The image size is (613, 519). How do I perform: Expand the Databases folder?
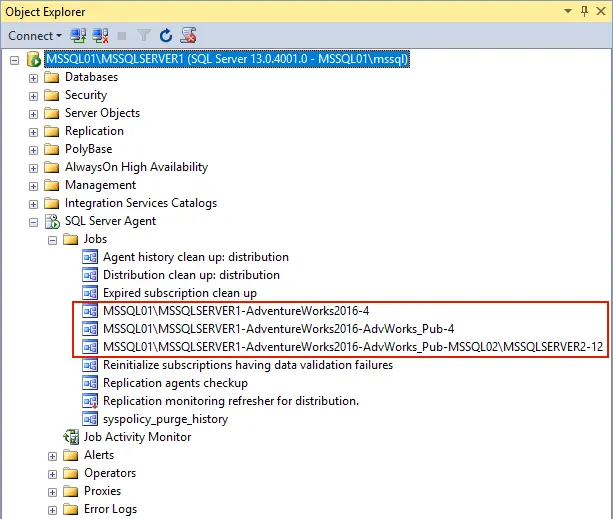[33, 78]
